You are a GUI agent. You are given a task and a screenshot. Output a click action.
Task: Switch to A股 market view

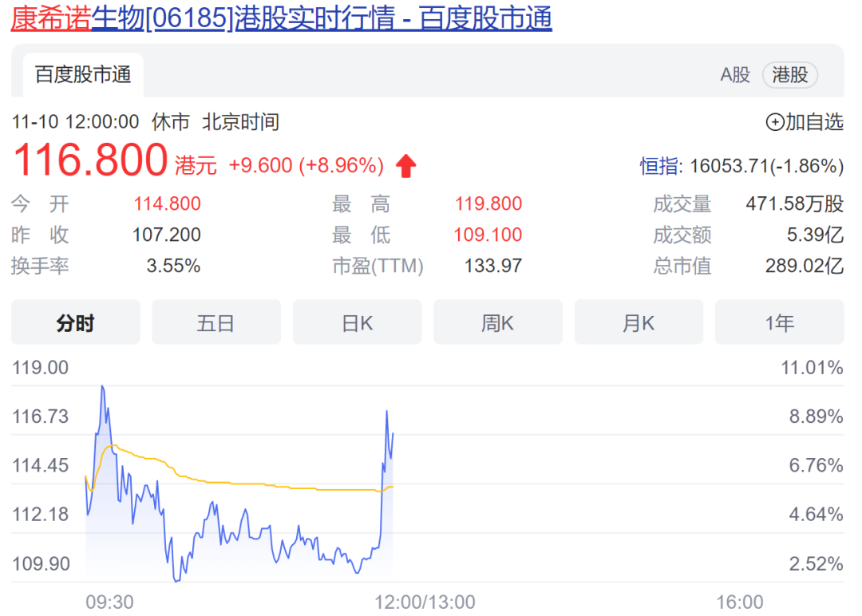[735, 75]
